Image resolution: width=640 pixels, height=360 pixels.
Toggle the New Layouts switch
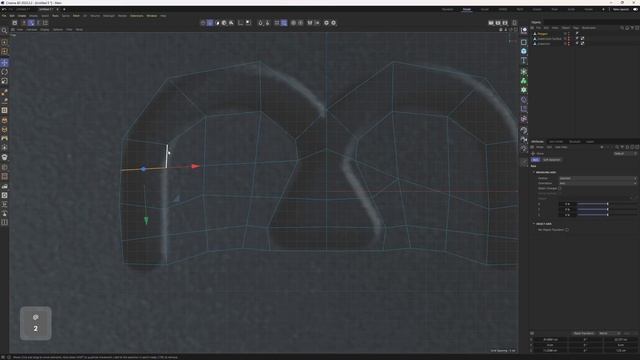(636, 9)
